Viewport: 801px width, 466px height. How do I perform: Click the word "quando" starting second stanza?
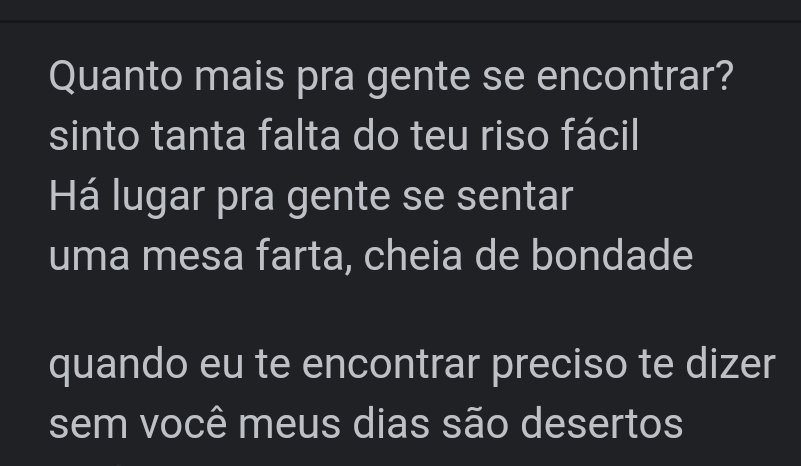118,366
